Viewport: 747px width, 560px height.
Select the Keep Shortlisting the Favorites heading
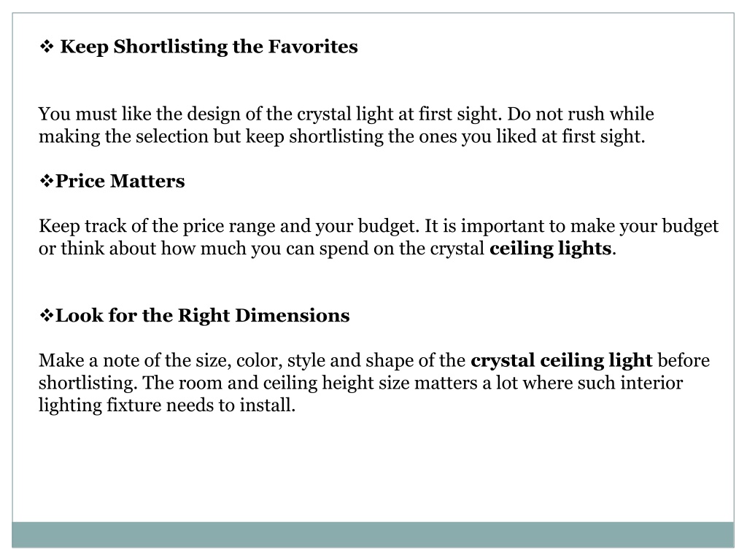tap(209, 47)
